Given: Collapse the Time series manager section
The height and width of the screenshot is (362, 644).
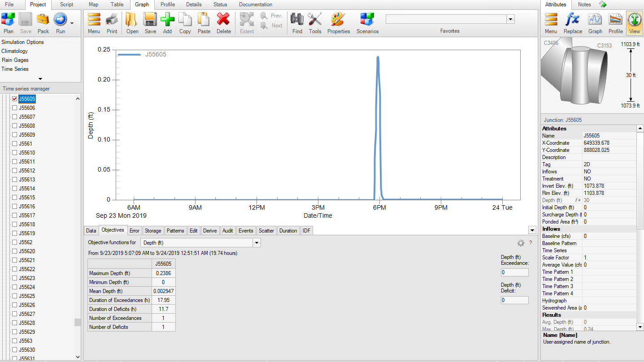Looking at the screenshot, I should 41,78.
